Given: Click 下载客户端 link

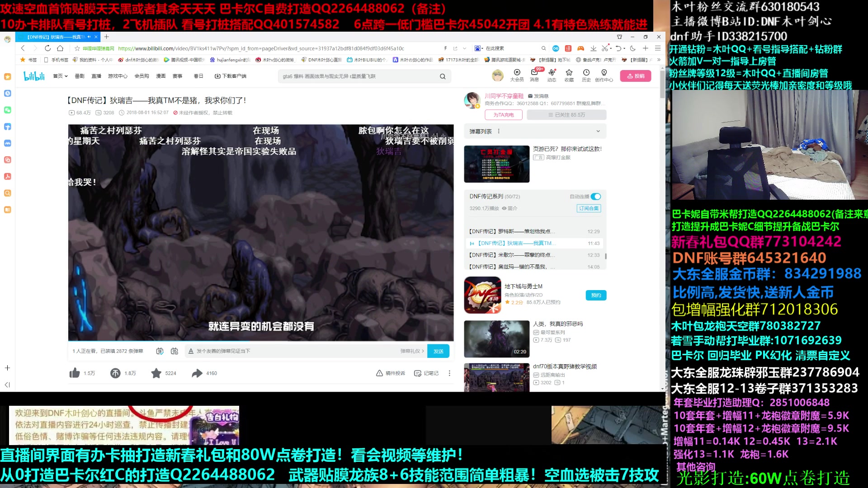Looking at the screenshot, I should point(231,76).
